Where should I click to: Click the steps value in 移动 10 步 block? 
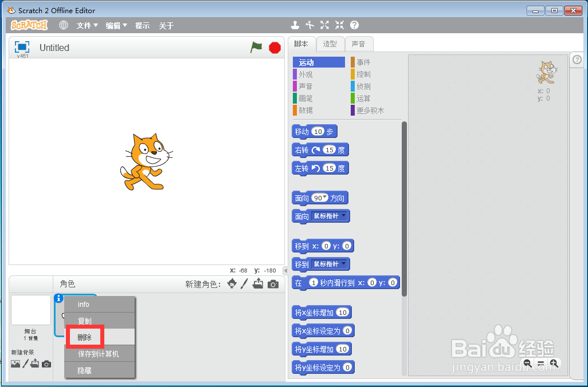pos(319,132)
